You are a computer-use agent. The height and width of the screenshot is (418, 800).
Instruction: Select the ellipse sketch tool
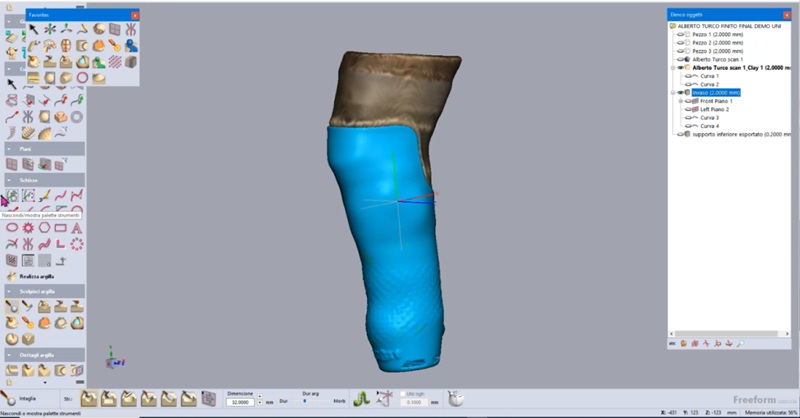(12, 228)
